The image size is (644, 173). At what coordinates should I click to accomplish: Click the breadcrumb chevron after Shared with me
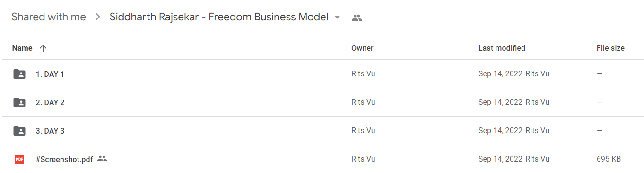click(x=98, y=17)
